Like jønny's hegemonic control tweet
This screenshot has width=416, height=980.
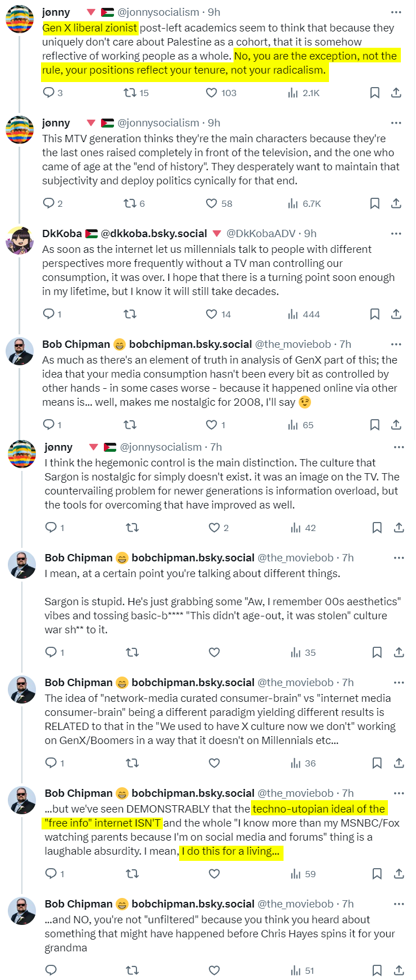click(x=214, y=528)
